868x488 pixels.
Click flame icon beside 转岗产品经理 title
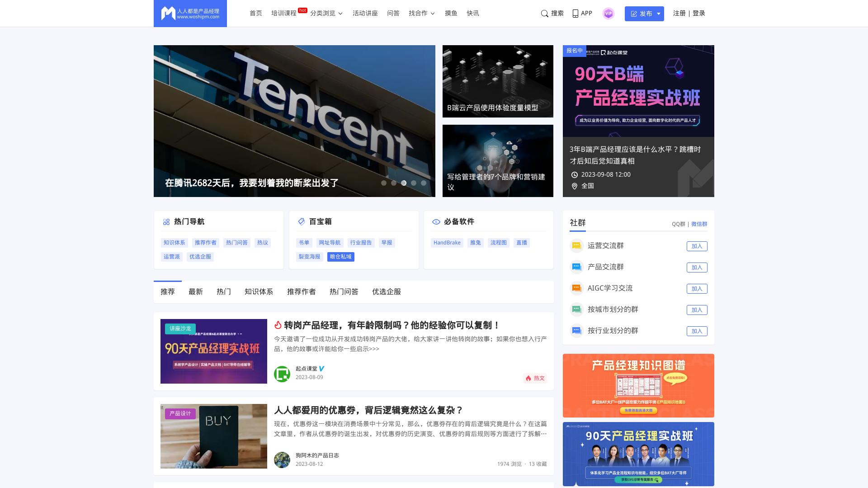[278, 325]
